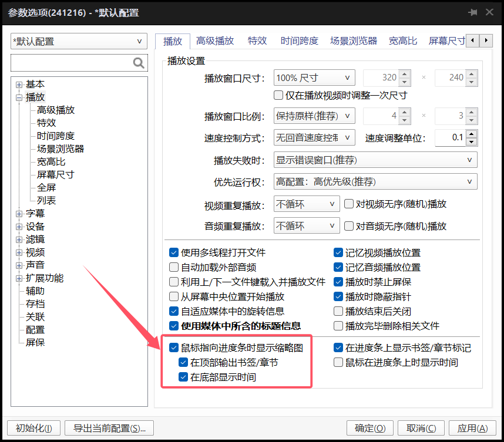Expand the 视频 tree node
The height and width of the screenshot is (442, 504).
tap(19, 253)
